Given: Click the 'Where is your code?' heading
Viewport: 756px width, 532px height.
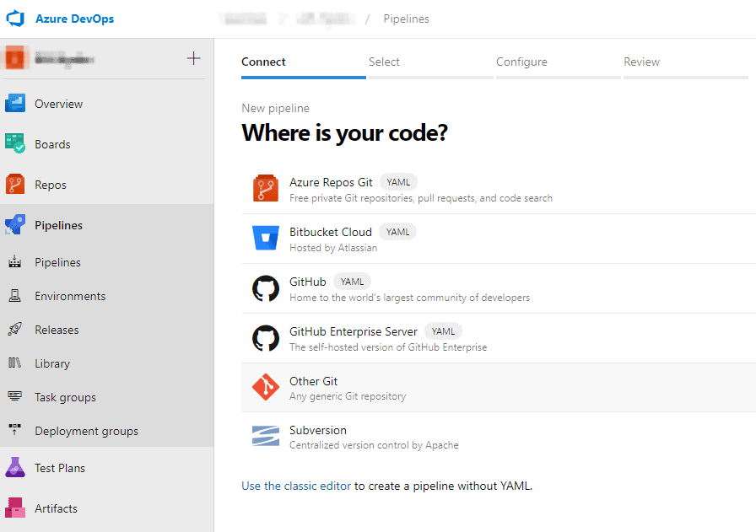Looking at the screenshot, I should pos(345,133).
